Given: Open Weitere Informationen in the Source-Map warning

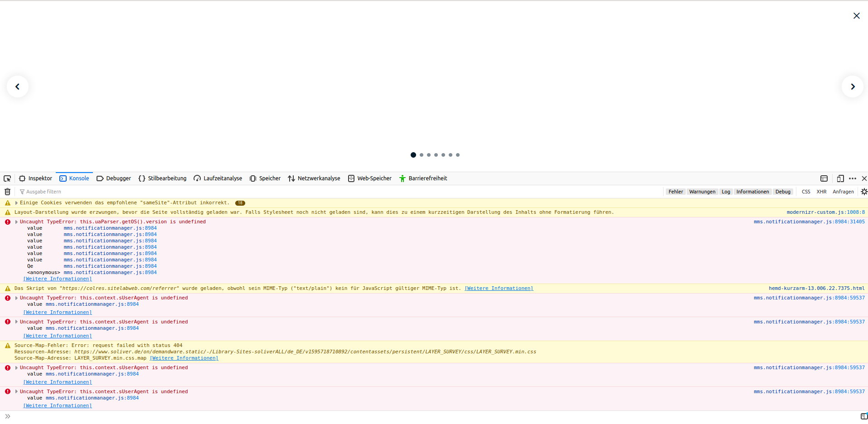Looking at the screenshot, I should [x=184, y=358].
